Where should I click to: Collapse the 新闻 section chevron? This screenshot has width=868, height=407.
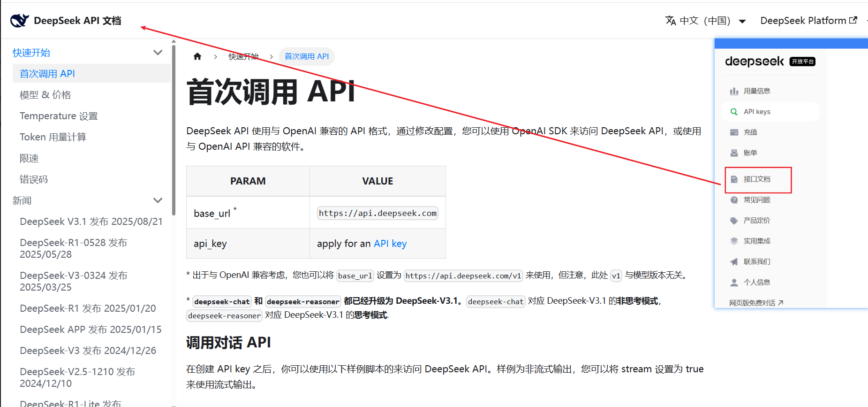pyautogui.click(x=158, y=200)
